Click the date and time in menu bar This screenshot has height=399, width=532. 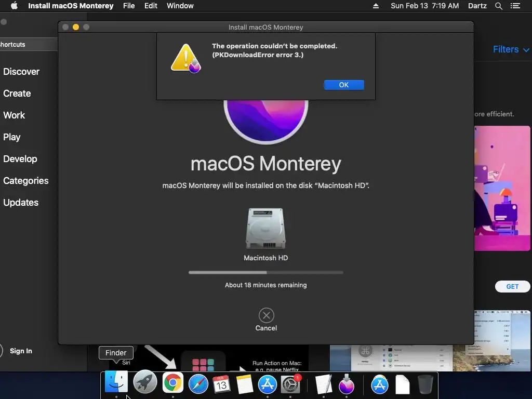(x=425, y=6)
